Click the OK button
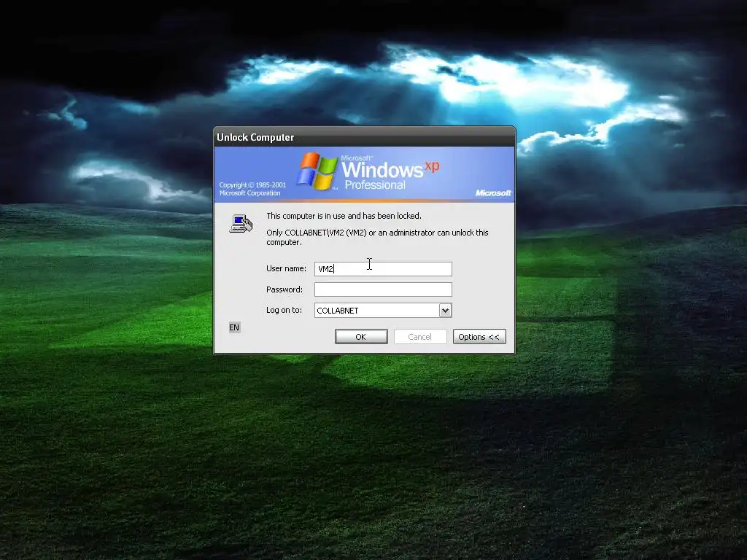The height and width of the screenshot is (560, 747). pyautogui.click(x=361, y=337)
